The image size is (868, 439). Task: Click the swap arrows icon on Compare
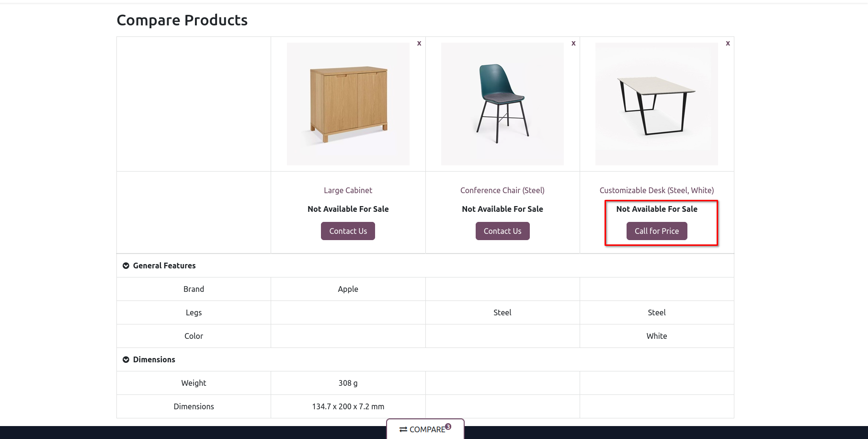tap(403, 429)
